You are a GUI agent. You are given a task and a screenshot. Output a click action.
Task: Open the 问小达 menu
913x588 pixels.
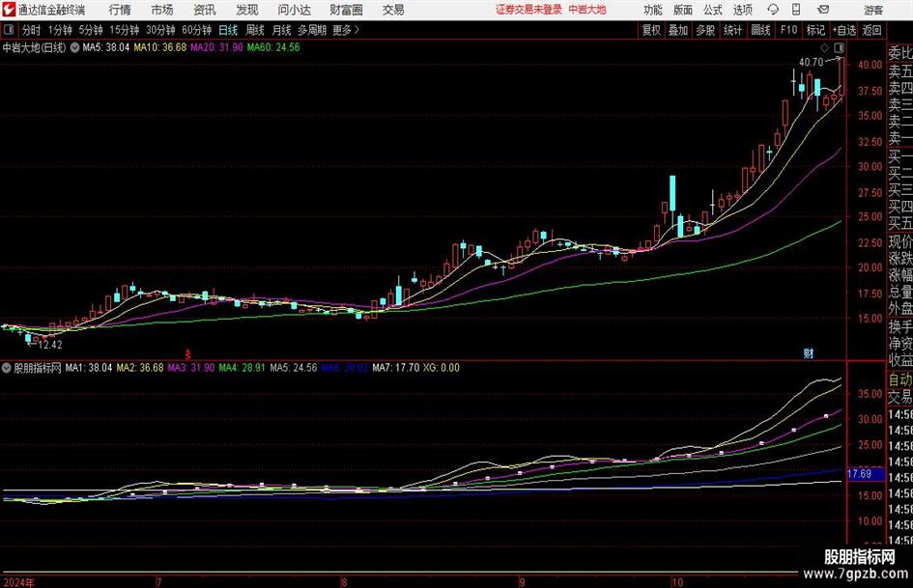point(294,10)
